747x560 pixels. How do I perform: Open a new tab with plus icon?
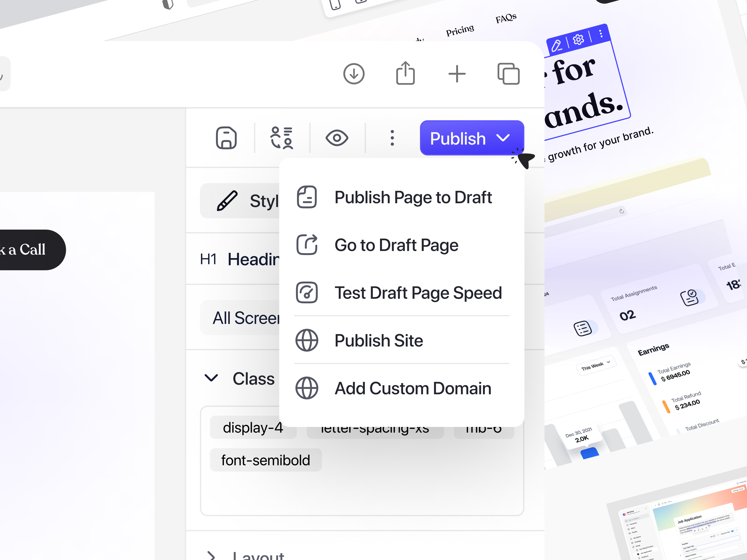(x=457, y=73)
